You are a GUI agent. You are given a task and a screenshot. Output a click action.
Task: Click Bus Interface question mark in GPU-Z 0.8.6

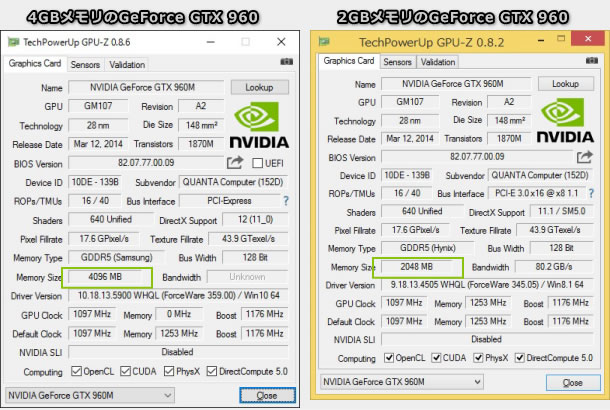286,201
